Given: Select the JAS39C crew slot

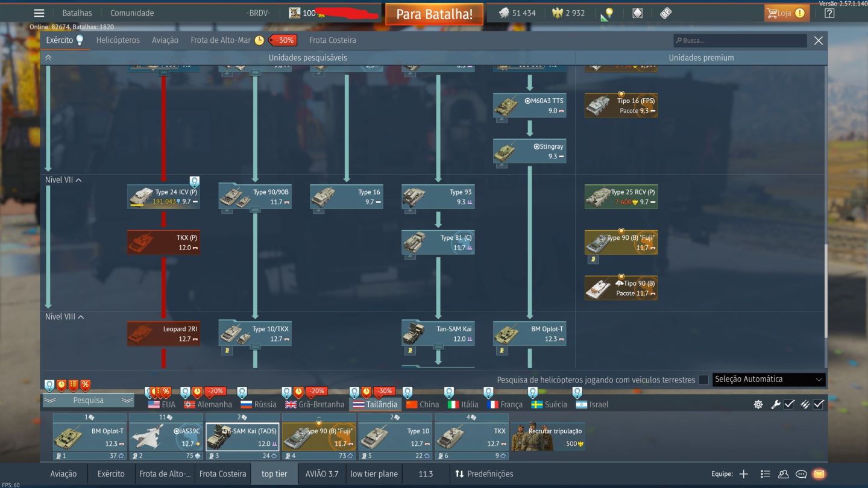Looking at the screenshot, I should tap(166, 437).
